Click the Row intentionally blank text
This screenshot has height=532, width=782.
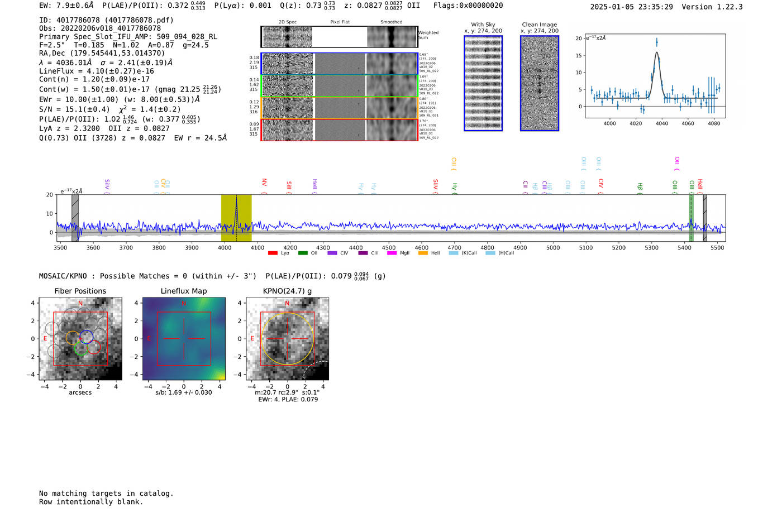tap(91, 502)
